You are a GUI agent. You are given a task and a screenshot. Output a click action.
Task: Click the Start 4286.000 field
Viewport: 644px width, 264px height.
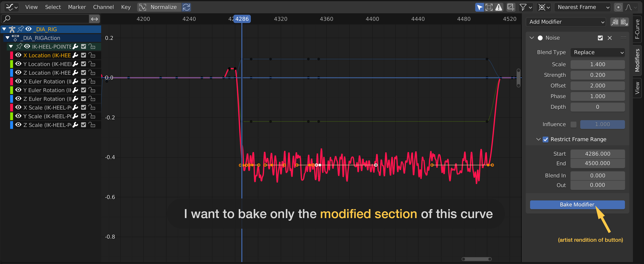click(x=597, y=154)
